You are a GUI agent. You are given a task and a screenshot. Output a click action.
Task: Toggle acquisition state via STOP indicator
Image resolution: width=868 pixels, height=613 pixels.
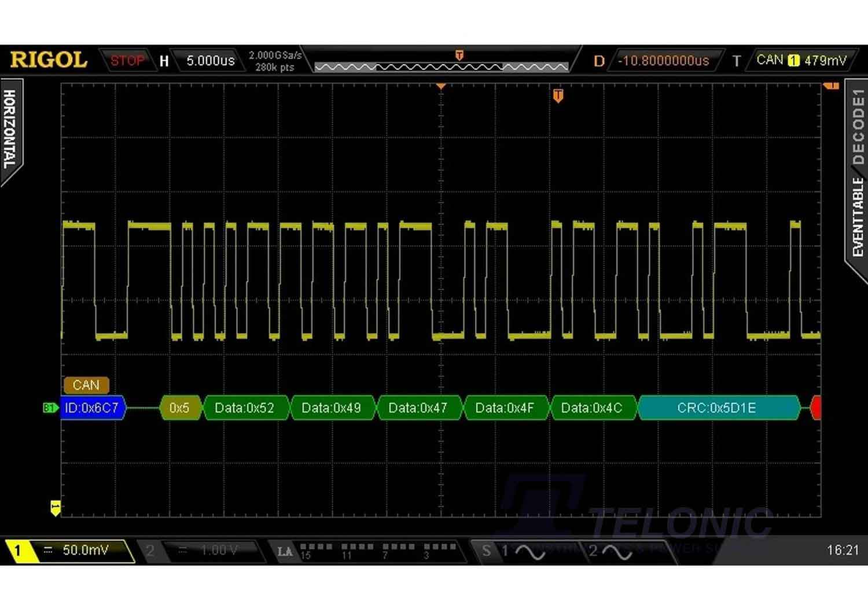point(127,60)
